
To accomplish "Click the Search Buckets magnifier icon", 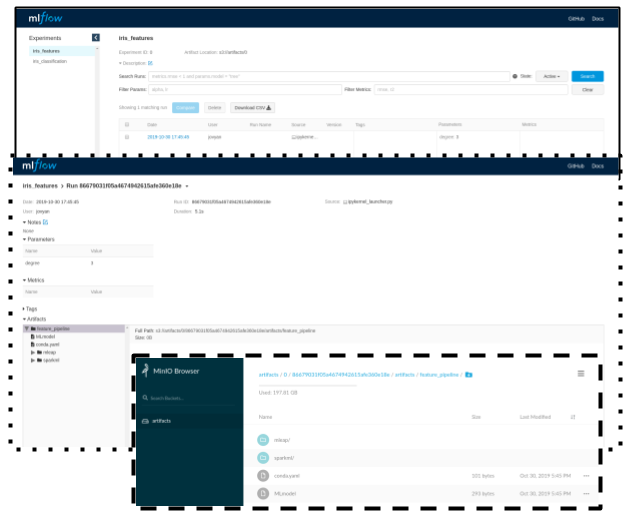I will tap(145, 398).
